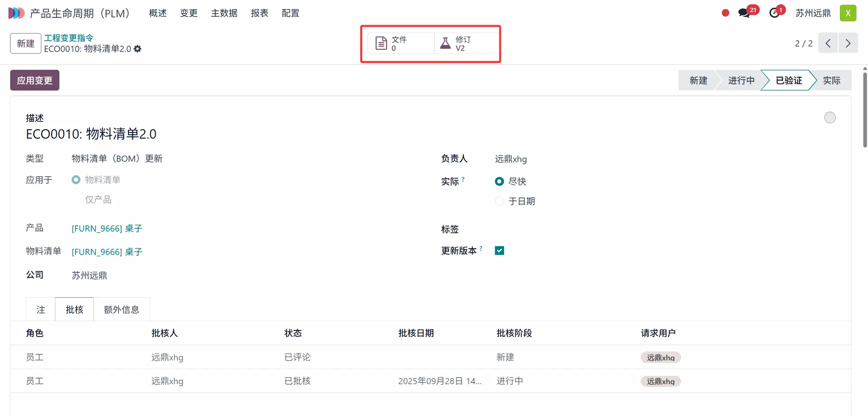Click the 应用变更 button
This screenshot has width=868, height=416.
(x=35, y=80)
